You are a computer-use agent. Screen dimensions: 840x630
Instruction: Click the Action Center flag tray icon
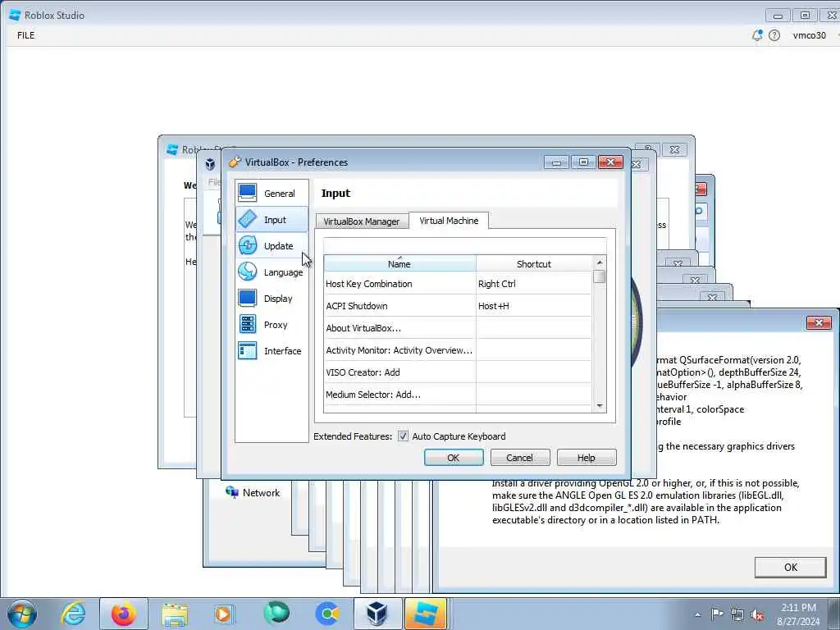pos(717,614)
